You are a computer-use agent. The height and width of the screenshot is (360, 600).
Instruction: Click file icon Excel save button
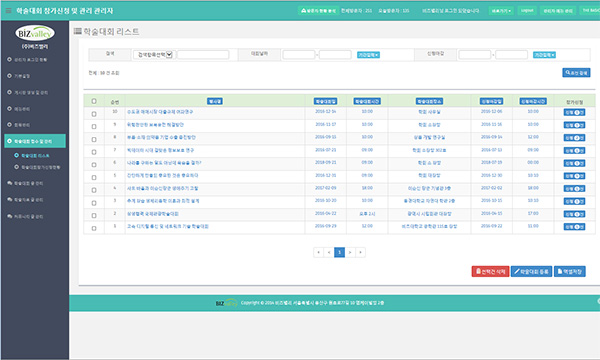point(570,272)
